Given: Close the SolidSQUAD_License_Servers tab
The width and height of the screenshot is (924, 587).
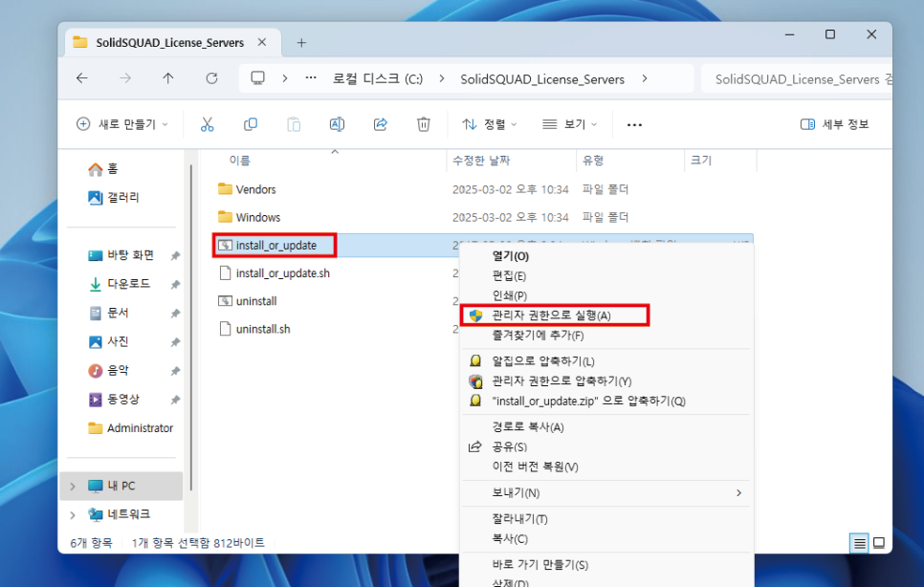Looking at the screenshot, I should (x=262, y=42).
